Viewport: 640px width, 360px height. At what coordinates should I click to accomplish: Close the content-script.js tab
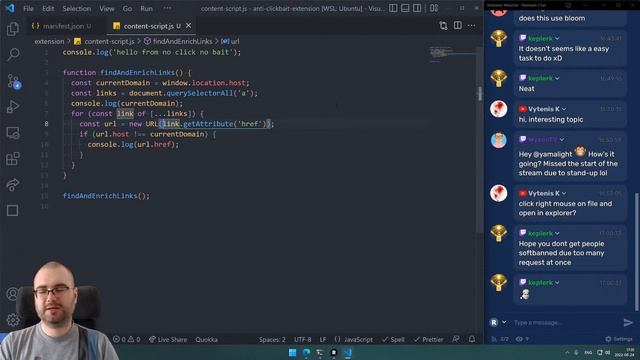click(188, 25)
